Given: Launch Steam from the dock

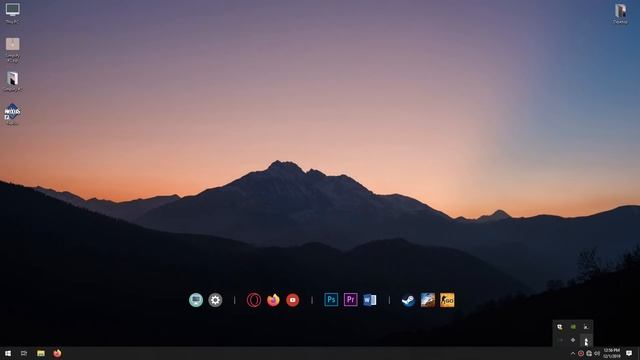Looking at the screenshot, I should pyautogui.click(x=408, y=300).
